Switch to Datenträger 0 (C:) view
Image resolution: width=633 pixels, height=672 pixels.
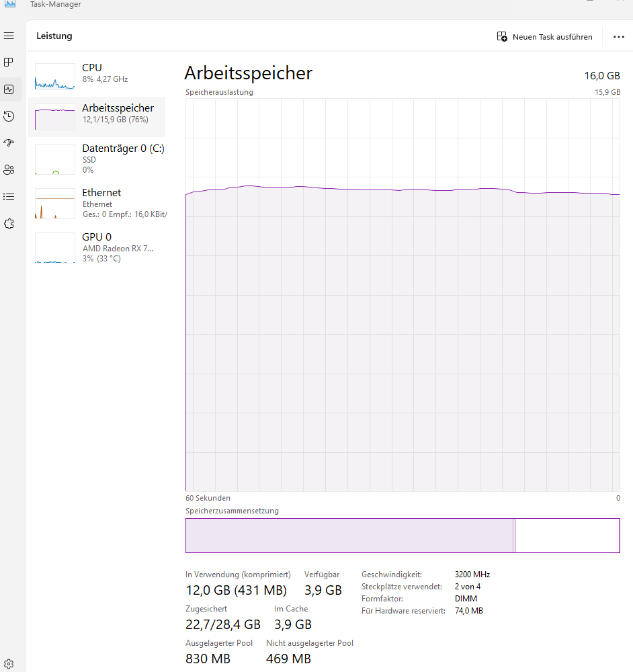tap(101, 159)
